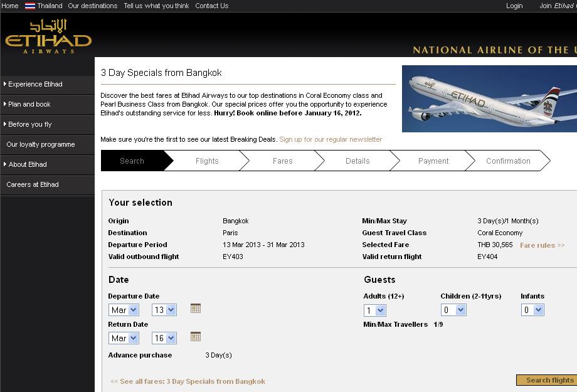577x392 pixels.
Task: Expand the Experience Etihad menu
Action: (x=47, y=84)
